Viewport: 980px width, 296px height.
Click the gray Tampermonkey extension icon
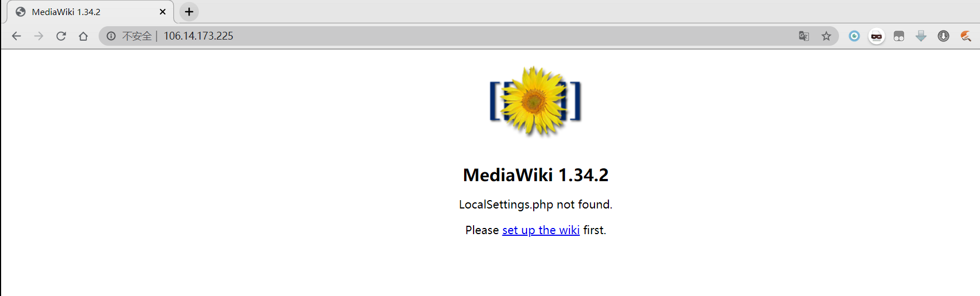899,36
